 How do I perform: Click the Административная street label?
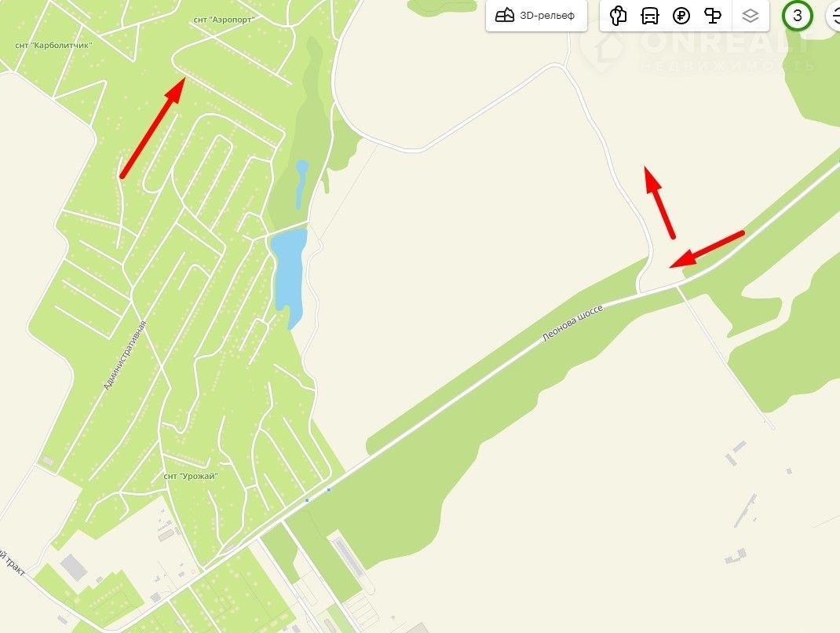124,355
